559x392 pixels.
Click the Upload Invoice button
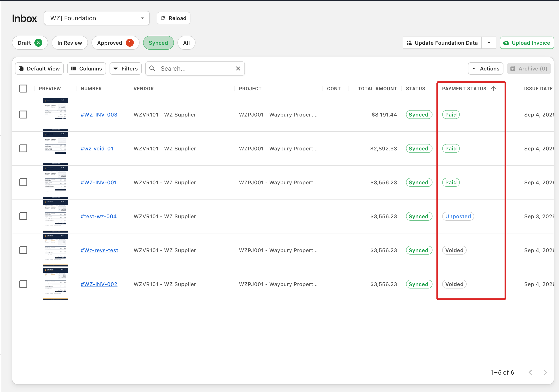click(527, 43)
